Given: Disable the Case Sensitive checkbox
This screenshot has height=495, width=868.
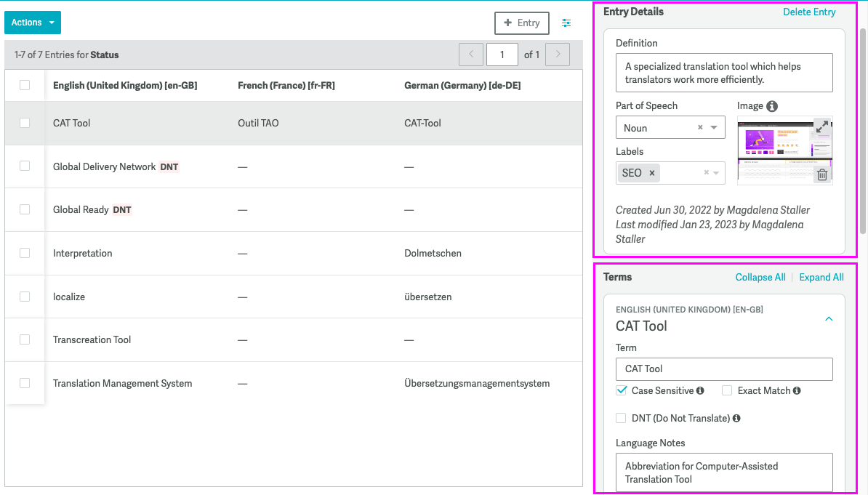Looking at the screenshot, I should tap(622, 391).
